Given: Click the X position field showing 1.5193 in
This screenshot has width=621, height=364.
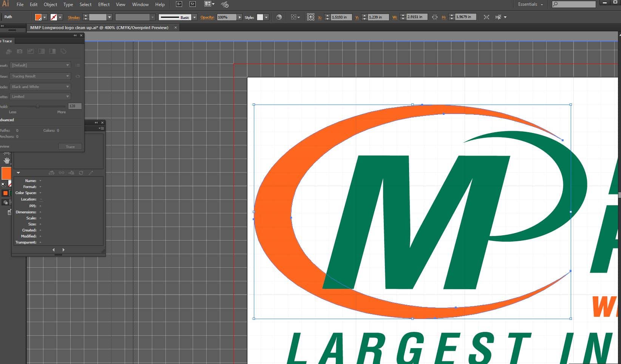Looking at the screenshot, I should point(341,17).
